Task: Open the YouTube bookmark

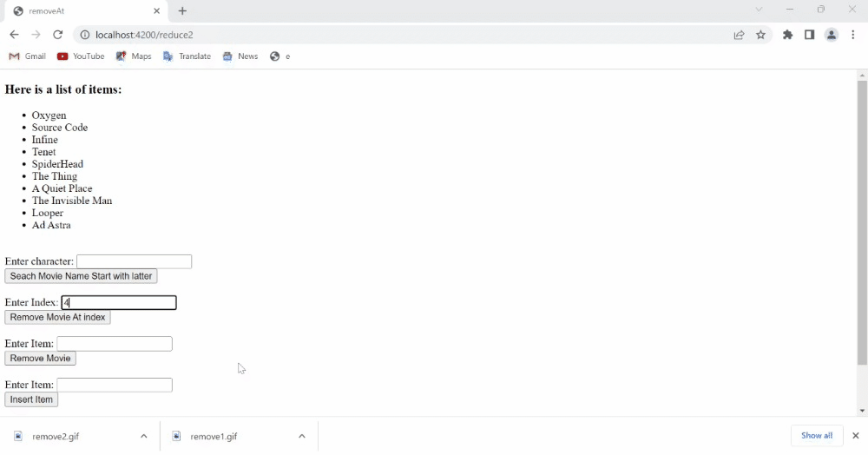Action: [x=81, y=56]
